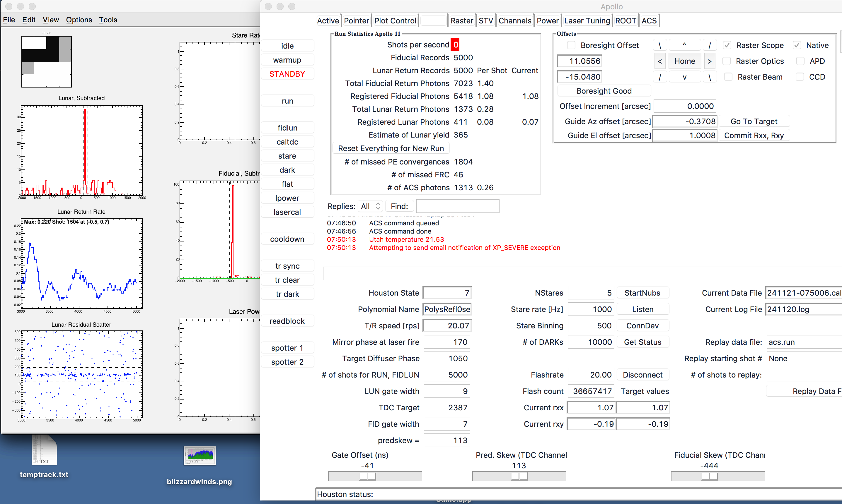Switch to the ACS tab
The width and height of the screenshot is (842, 504).
649,21
